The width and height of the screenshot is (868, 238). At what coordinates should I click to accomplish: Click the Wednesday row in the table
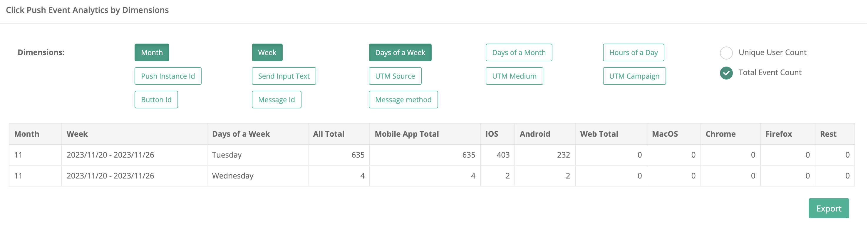(232, 176)
